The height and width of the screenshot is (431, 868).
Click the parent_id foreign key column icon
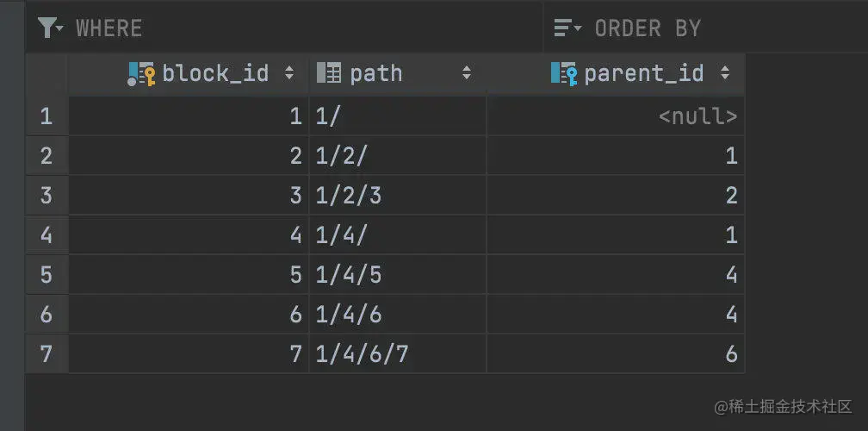[x=564, y=74]
